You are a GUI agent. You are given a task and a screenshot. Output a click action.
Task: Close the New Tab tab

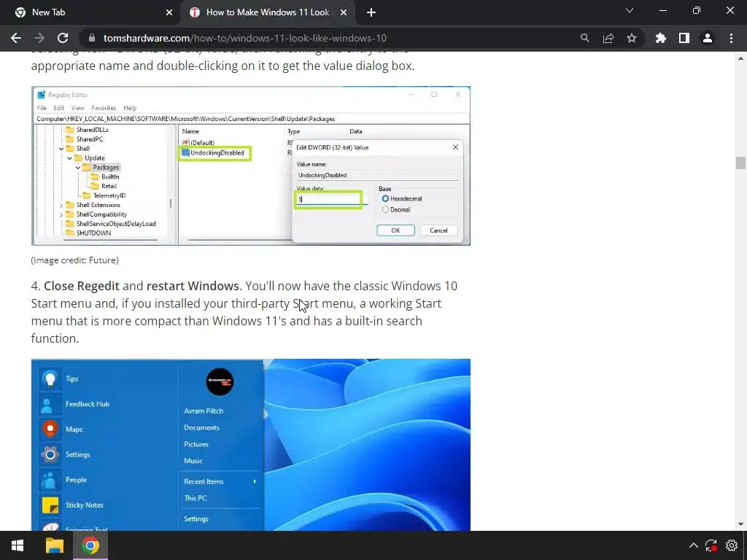tap(169, 12)
